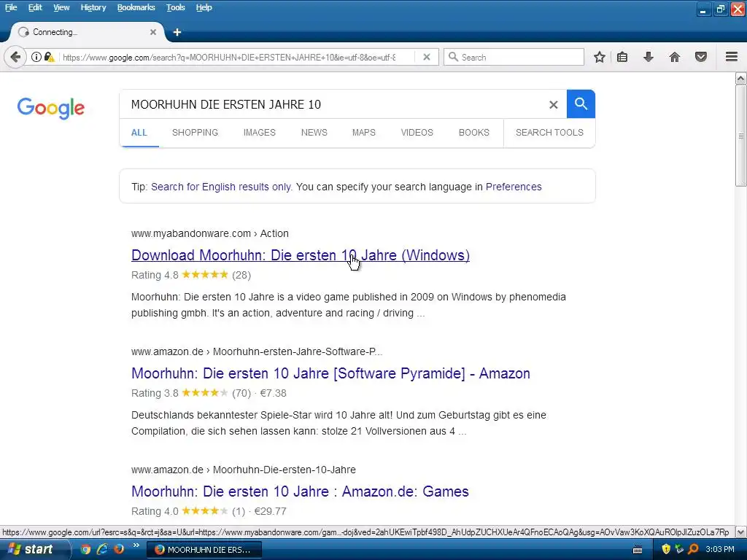Open the Tools menu

pos(175,7)
